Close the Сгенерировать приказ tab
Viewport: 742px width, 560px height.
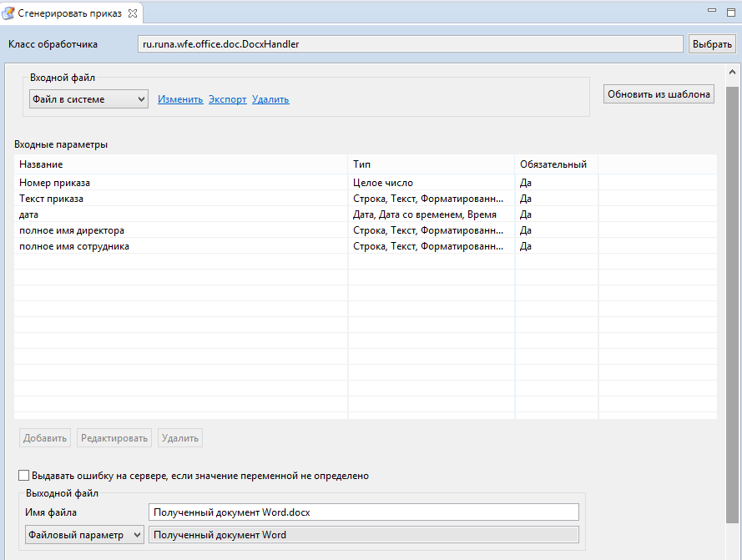[x=133, y=13]
